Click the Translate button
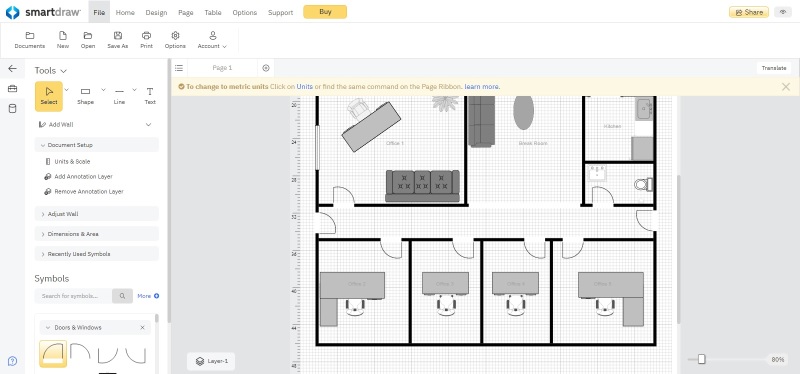 774,68
